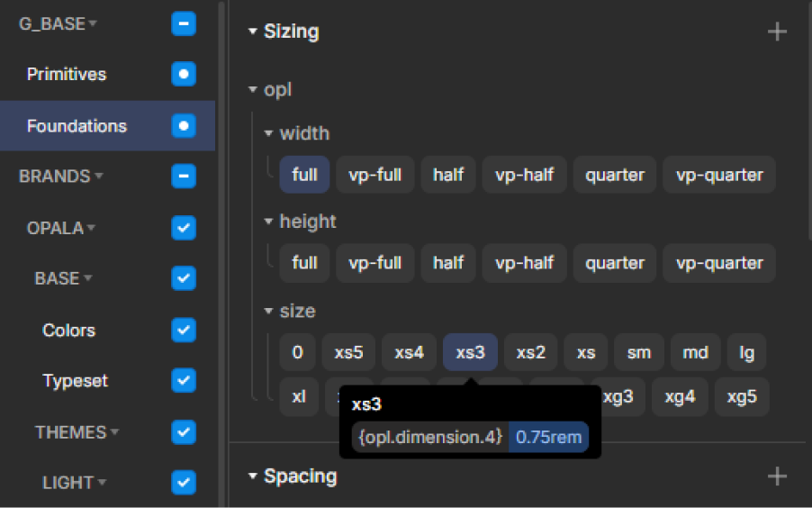Disable the Typeset token set

184,381
